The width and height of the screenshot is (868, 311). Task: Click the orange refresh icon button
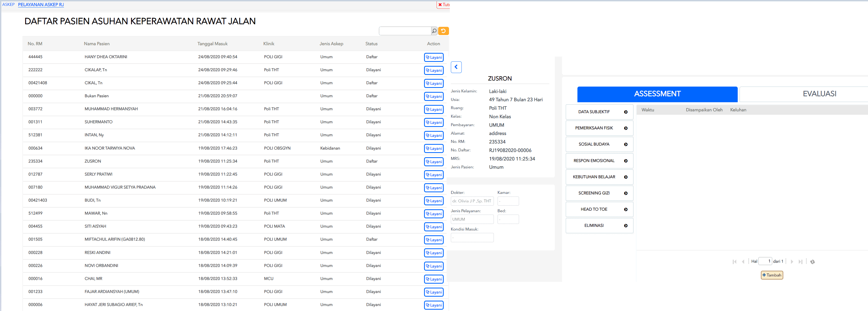click(443, 31)
